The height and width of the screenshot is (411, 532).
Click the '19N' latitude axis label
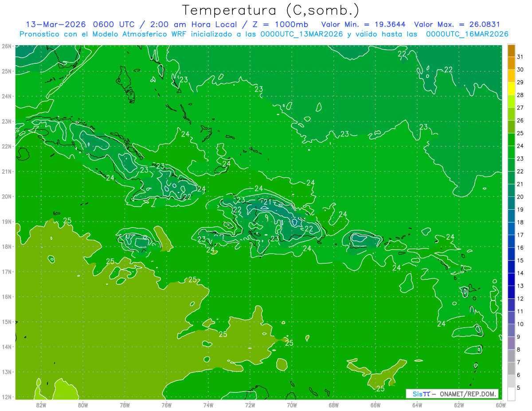(x=7, y=222)
